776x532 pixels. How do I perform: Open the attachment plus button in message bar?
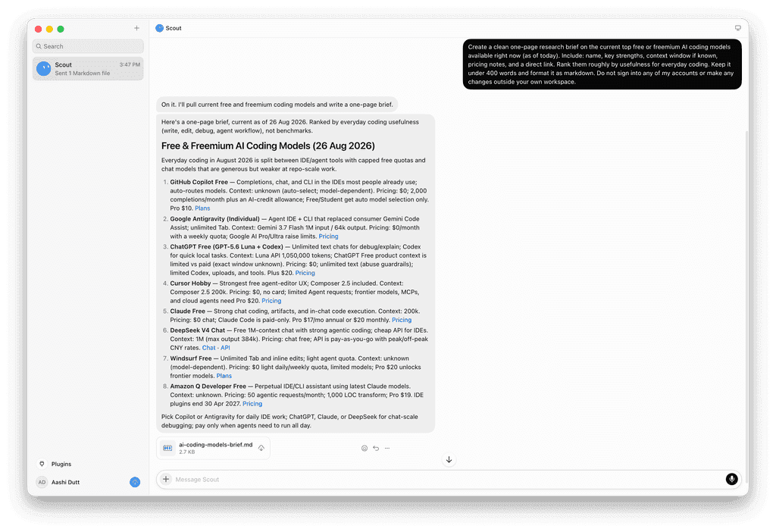pos(166,479)
